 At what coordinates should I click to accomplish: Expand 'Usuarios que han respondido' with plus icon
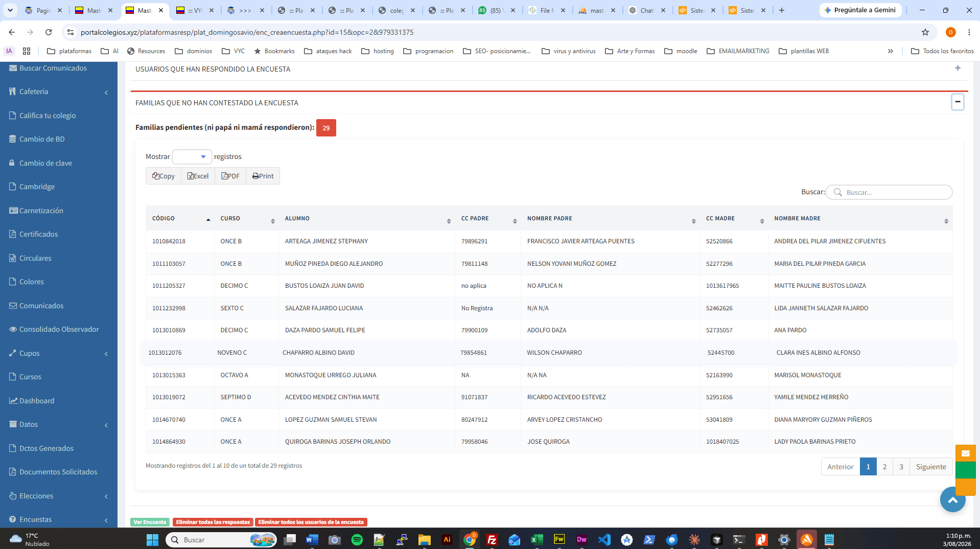tap(958, 68)
